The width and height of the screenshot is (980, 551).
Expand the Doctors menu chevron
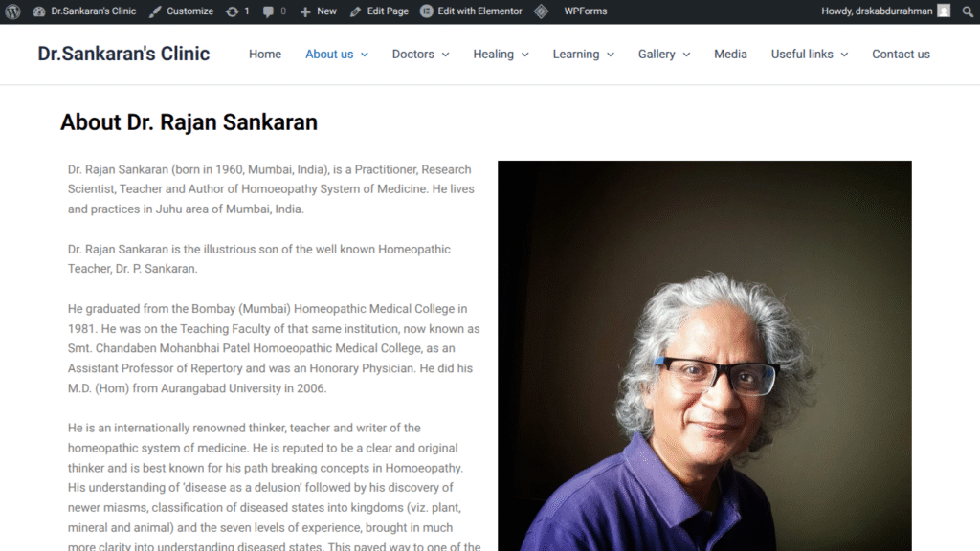click(446, 55)
